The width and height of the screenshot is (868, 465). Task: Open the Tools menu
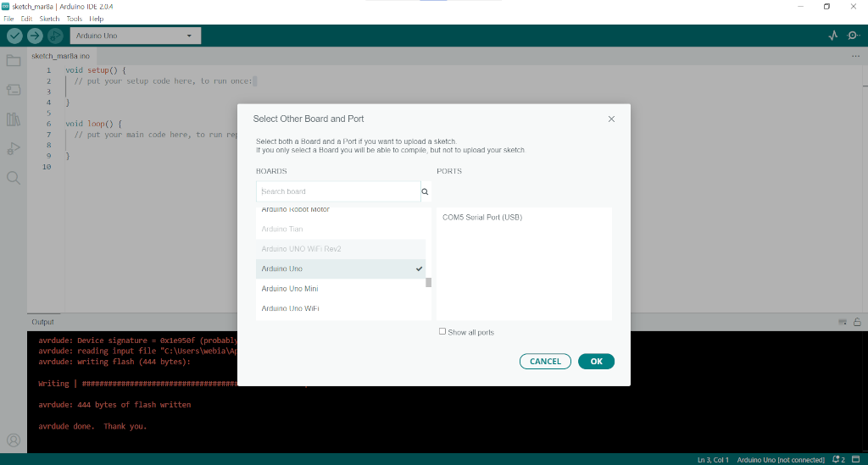pos(75,19)
